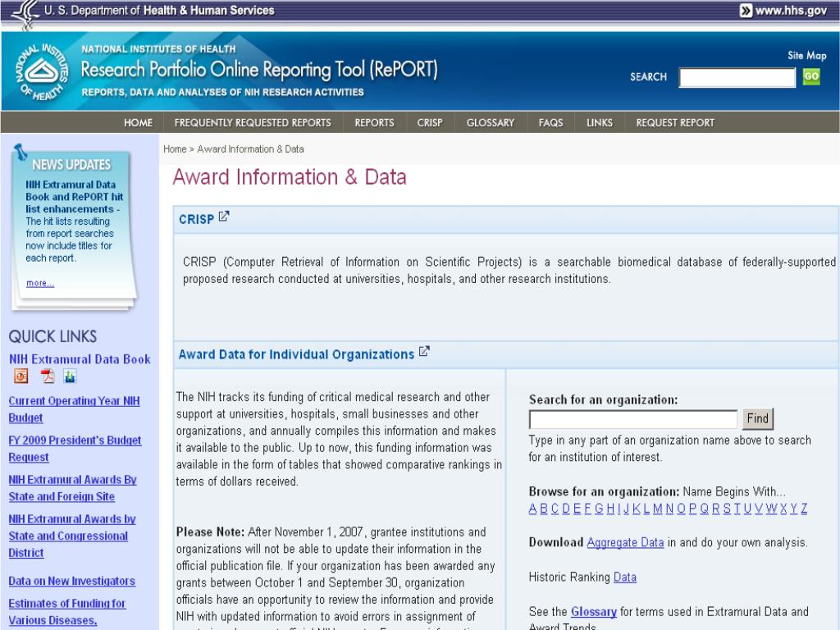
Task: Open Awards by State and Congressional District link
Action: pos(72,536)
